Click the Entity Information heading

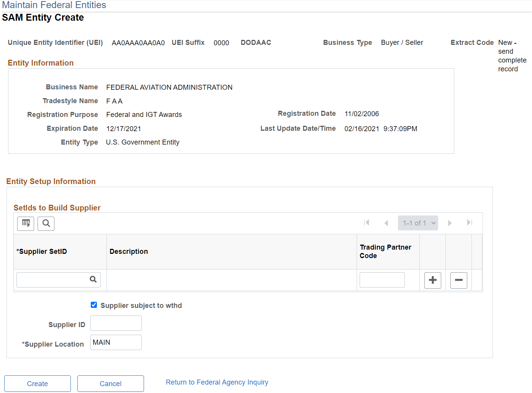[x=41, y=63]
